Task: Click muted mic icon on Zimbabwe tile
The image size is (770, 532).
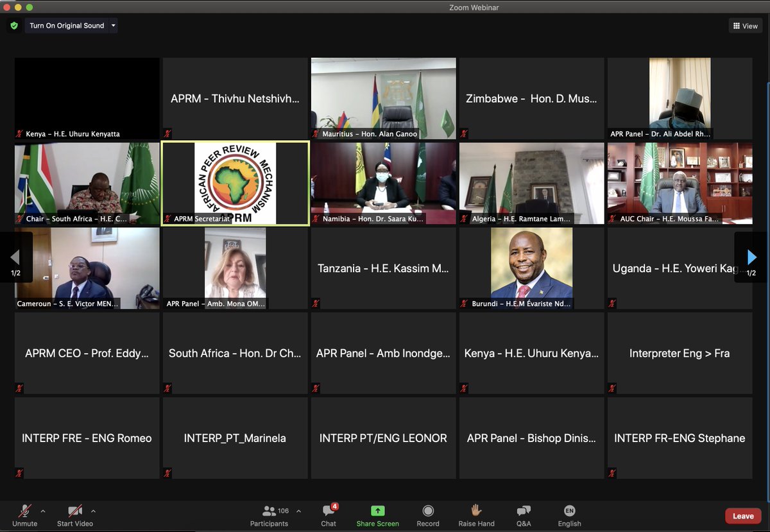Action: (465, 133)
